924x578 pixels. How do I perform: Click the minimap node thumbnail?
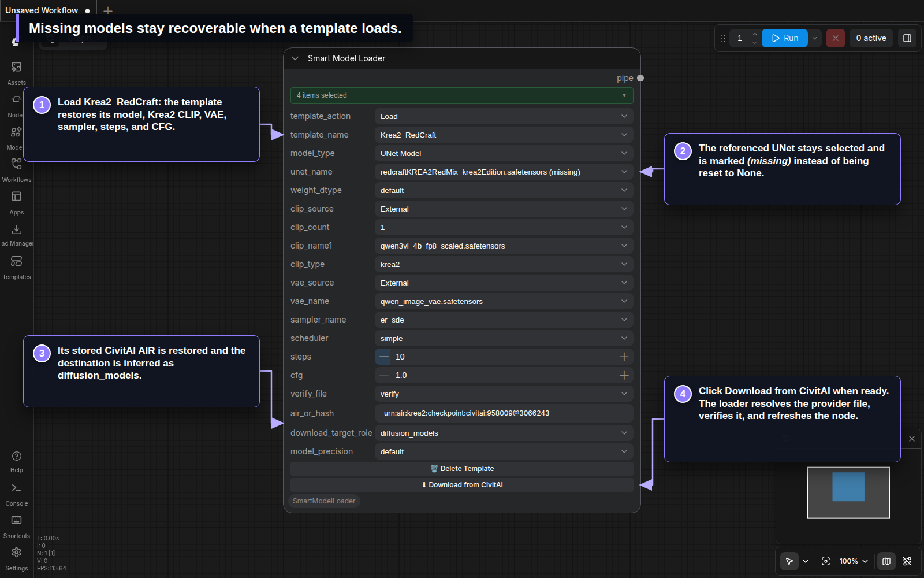(x=848, y=487)
